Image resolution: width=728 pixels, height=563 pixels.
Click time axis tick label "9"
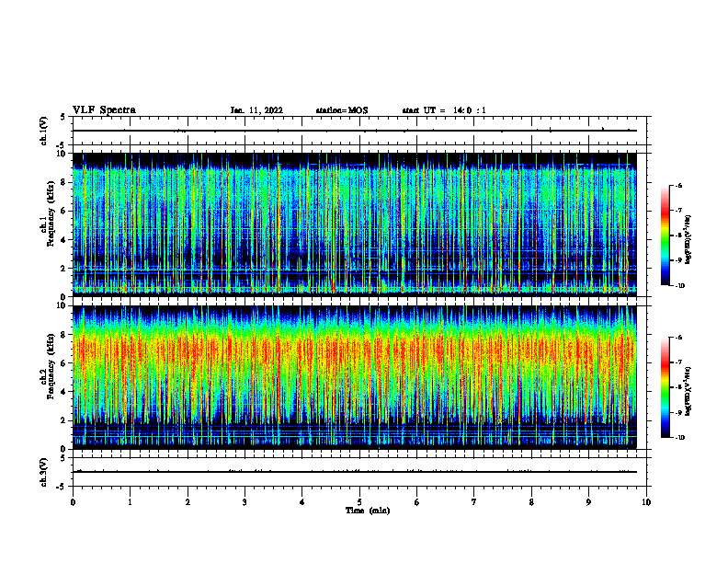pyautogui.click(x=588, y=502)
